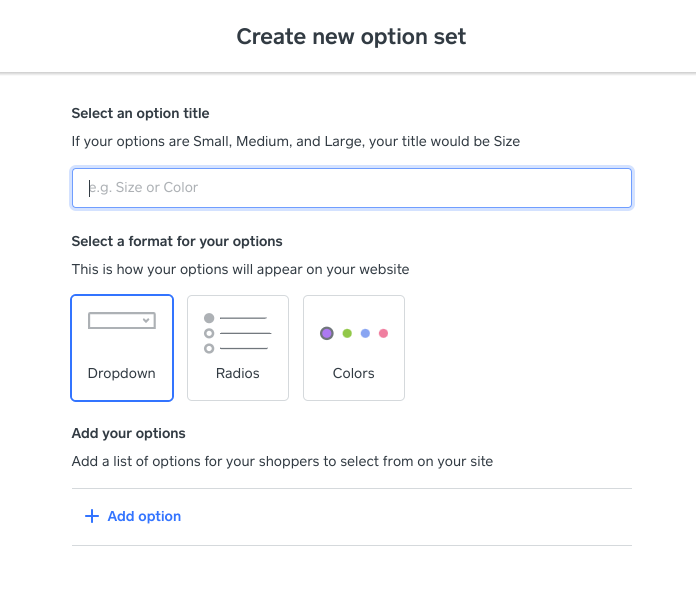Click the 'Create new option set' heading
This screenshot has height=615, width=696.
351,37
